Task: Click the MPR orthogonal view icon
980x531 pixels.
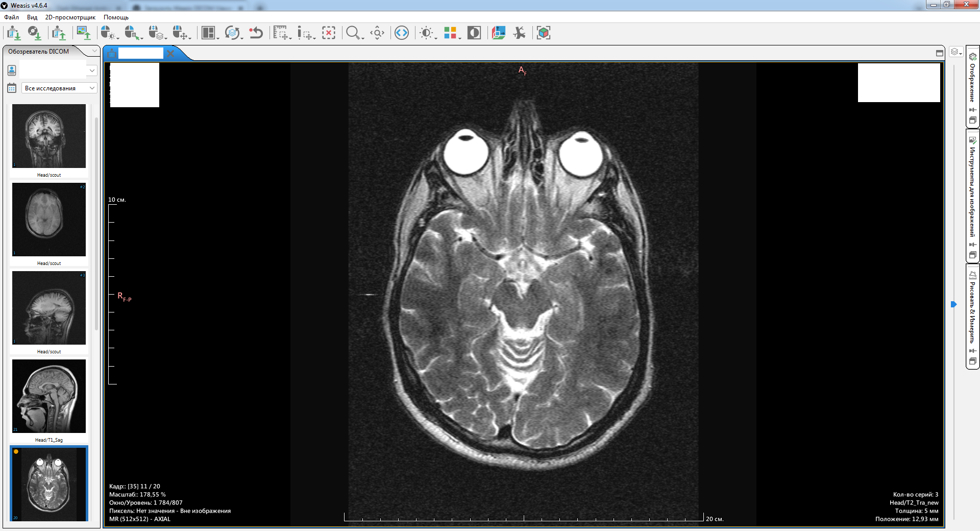Action: click(x=498, y=33)
